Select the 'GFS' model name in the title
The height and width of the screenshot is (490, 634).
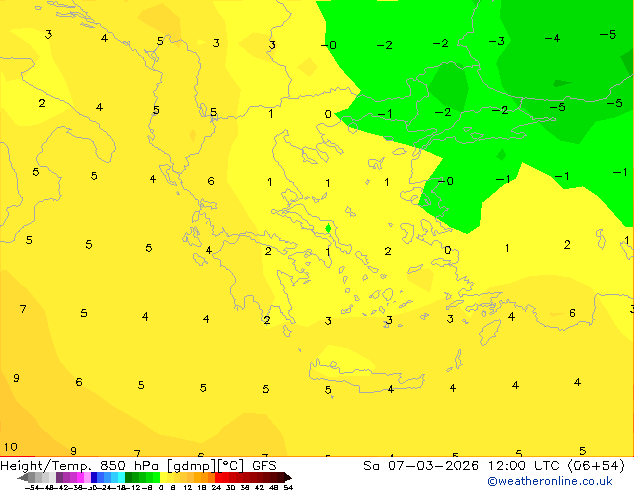tap(264, 466)
